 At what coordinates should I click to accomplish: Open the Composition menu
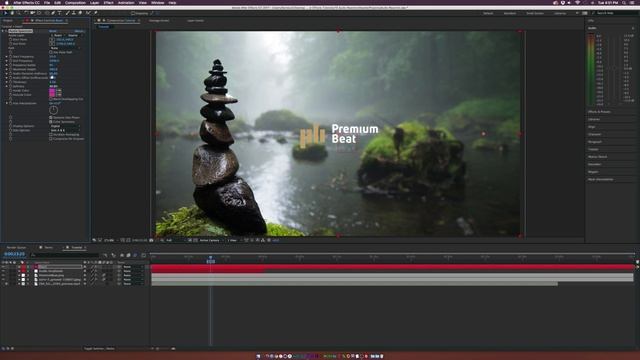point(76,2)
